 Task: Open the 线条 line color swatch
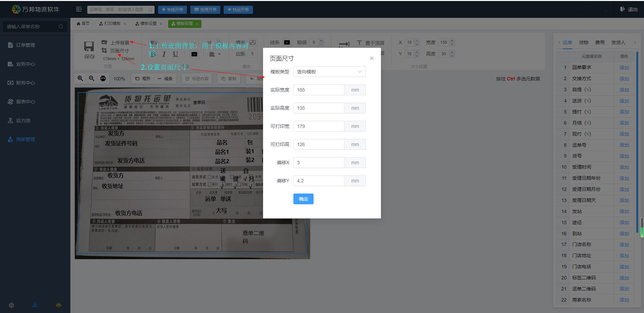point(287,42)
